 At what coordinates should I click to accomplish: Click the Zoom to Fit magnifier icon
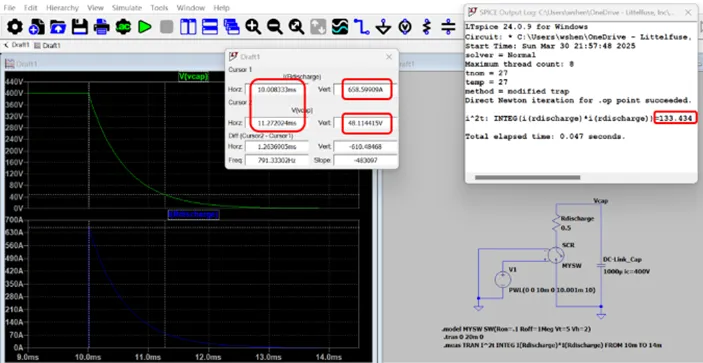pos(296,27)
